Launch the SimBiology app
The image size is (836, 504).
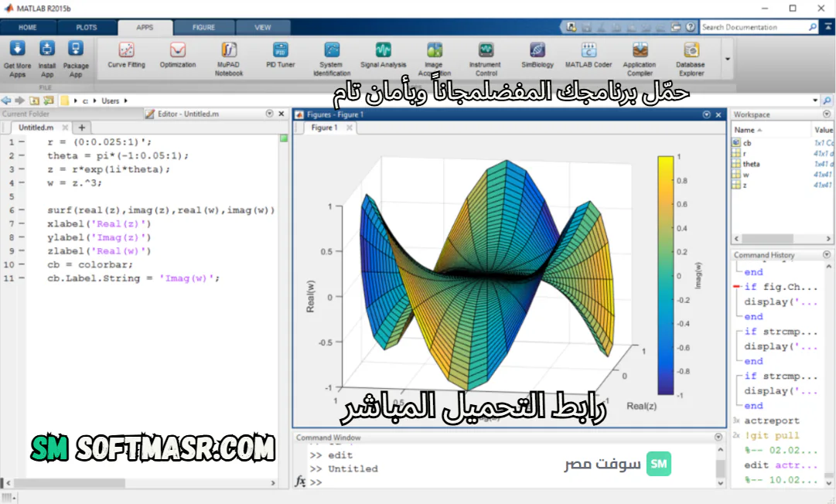[537, 56]
